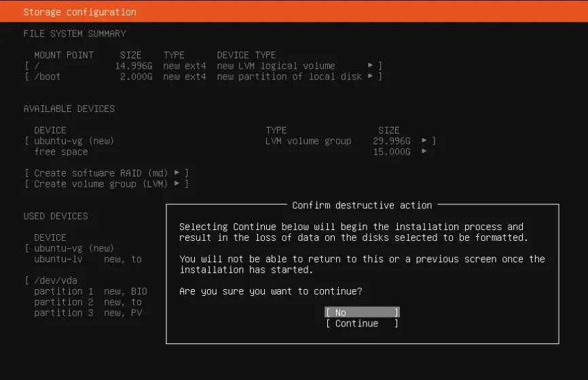Screen dimensions: 588x380
Task: Select Create volume group (LVM)
Action: coord(100,184)
